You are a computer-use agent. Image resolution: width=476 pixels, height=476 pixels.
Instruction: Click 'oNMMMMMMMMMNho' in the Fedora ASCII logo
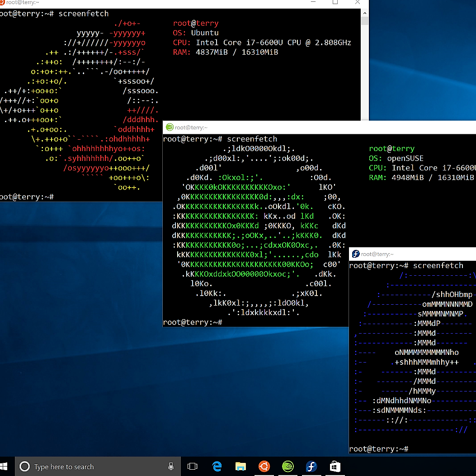427,353
